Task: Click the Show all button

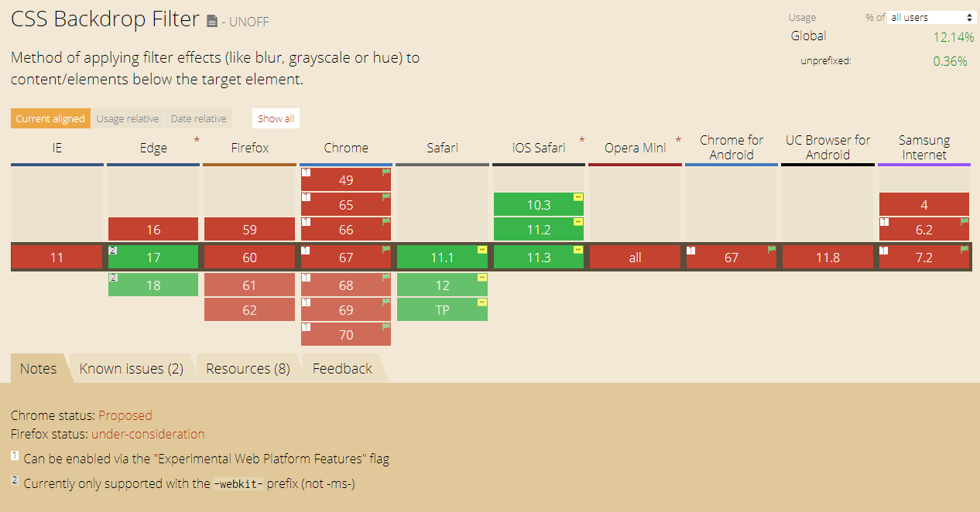Action: click(x=276, y=118)
